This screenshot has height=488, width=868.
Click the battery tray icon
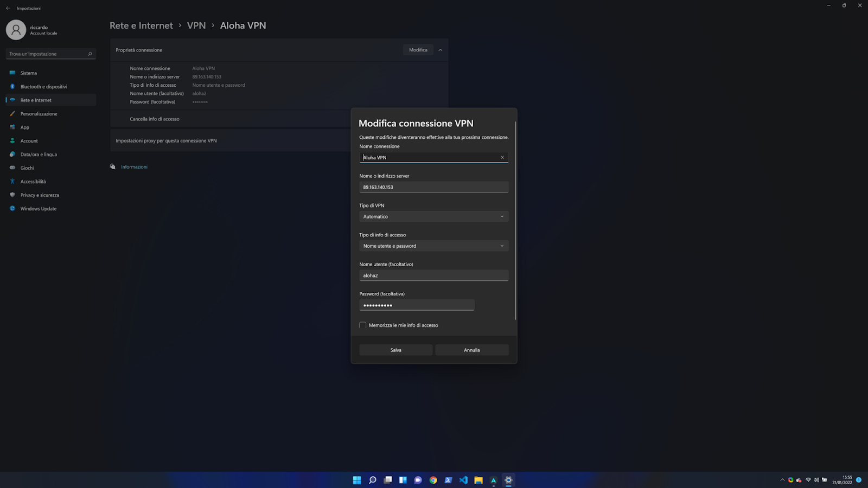(x=825, y=480)
